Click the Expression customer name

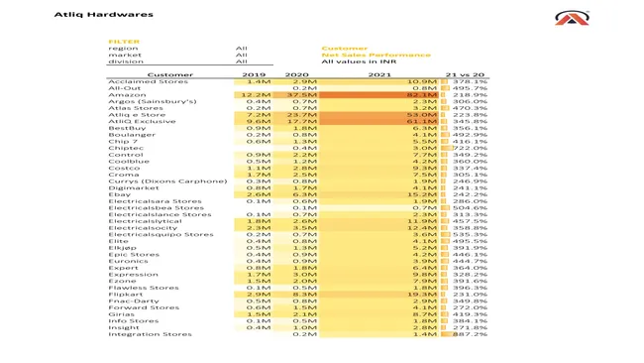[x=133, y=275]
